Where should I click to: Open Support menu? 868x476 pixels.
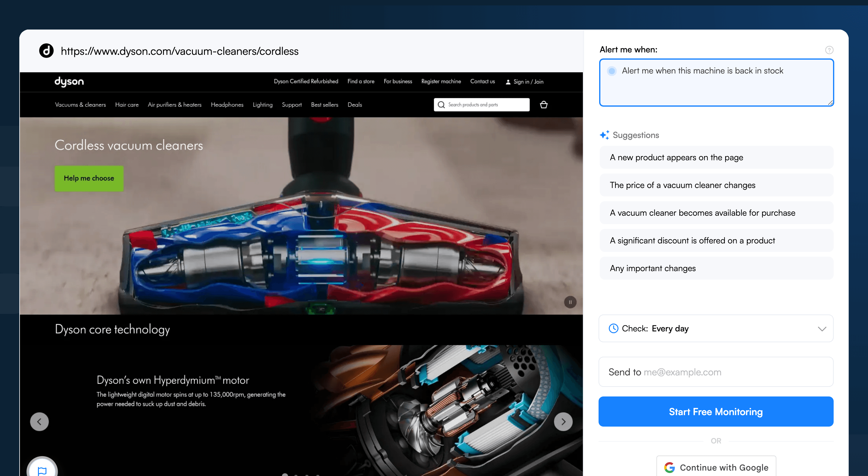[x=292, y=105]
